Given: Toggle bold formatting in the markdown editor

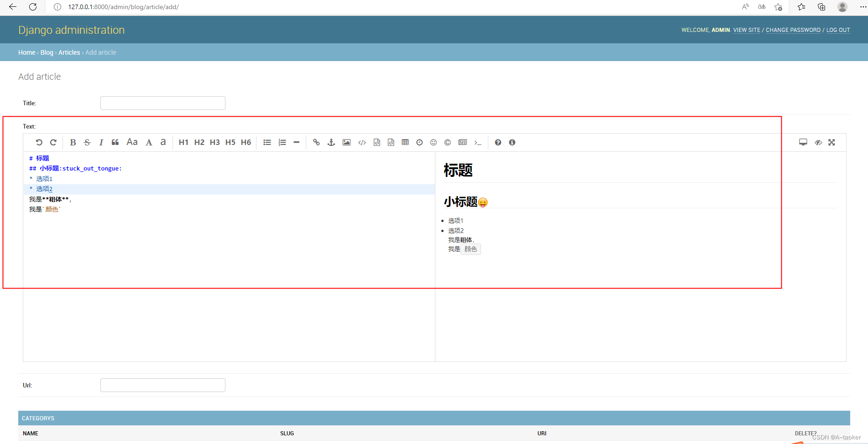Looking at the screenshot, I should pyautogui.click(x=73, y=142).
